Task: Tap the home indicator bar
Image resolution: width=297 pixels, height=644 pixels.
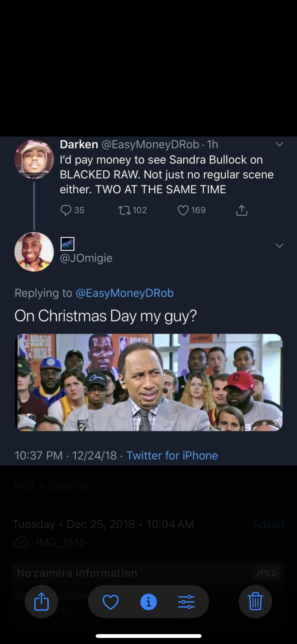Action: click(x=148, y=636)
